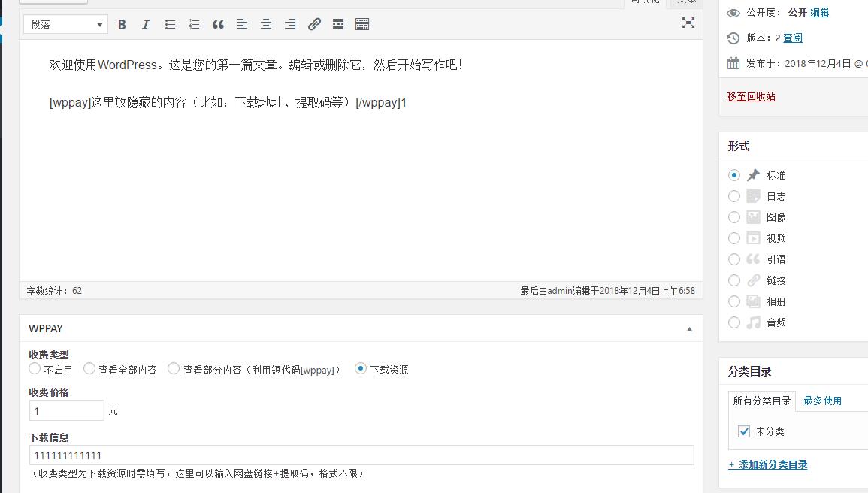This screenshot has width=868, height=493.
Task: Click the publish date calendar icon
Action: [733, 64]
